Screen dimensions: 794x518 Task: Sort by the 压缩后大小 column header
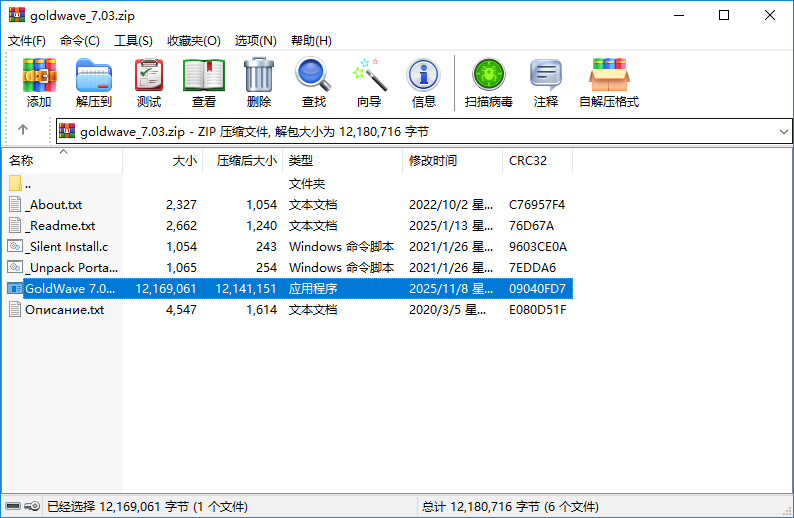coord(243,161)
